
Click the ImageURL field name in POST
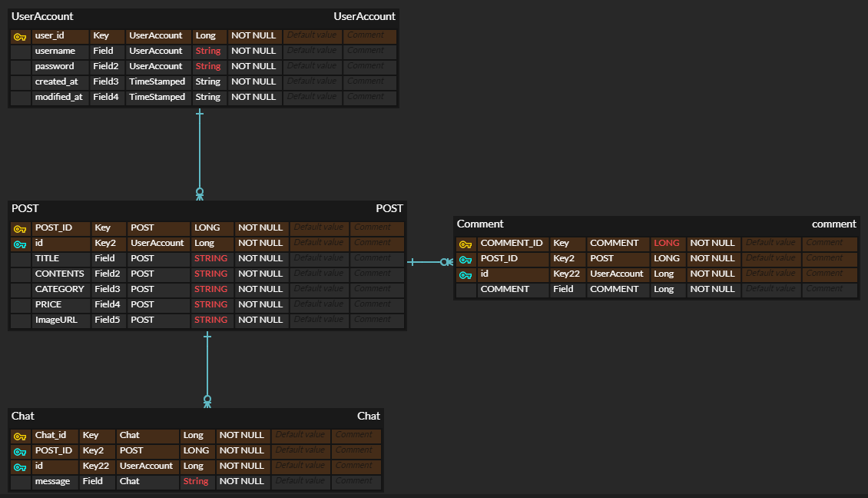(57, 320)
